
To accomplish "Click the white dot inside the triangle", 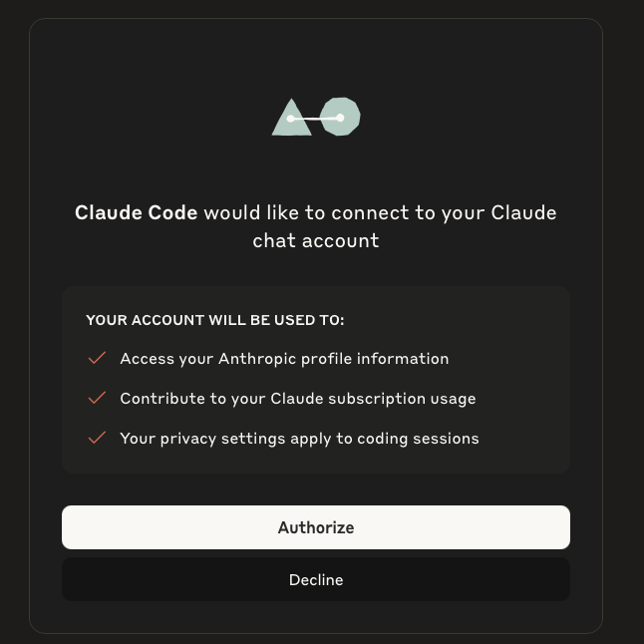I will (291, 119).
